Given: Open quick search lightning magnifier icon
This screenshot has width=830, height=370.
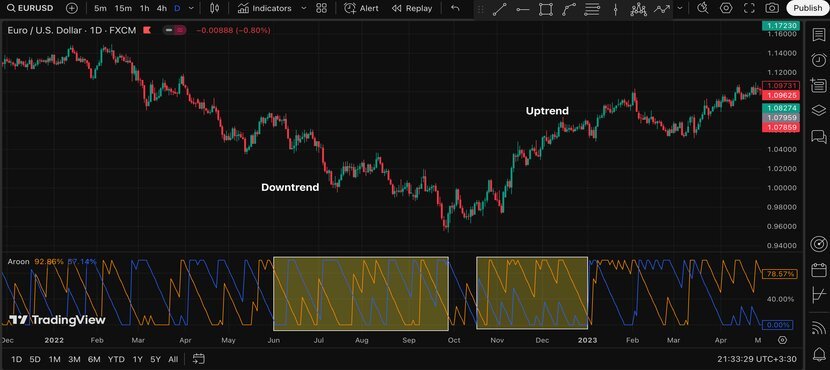Looking at the screenshot, I should pyautogui.click(x=703, y=8).
